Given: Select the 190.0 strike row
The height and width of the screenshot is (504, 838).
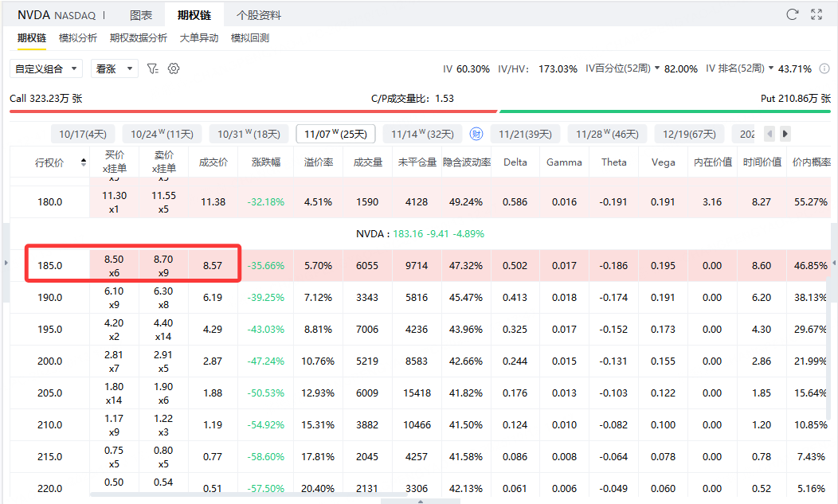Looking at the screenshot, I should pos(420,297).
